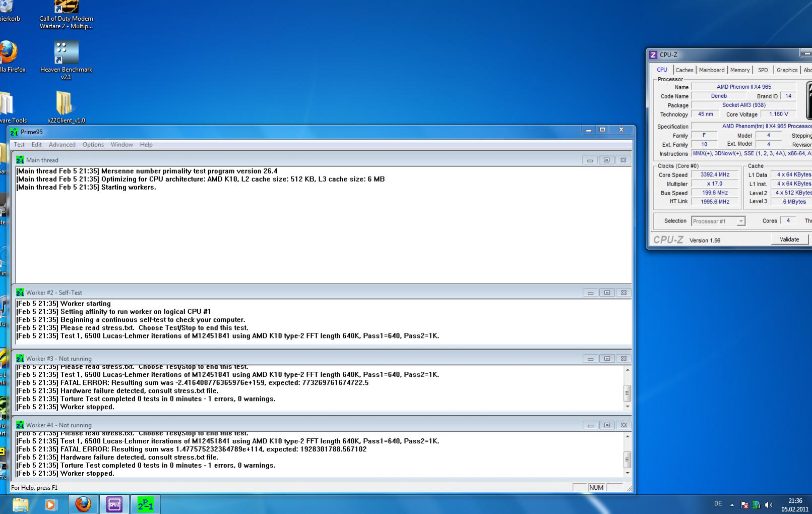
Task: Click scroll-up arrow in Worker #4 window
Action: click(x=628, y=436)
